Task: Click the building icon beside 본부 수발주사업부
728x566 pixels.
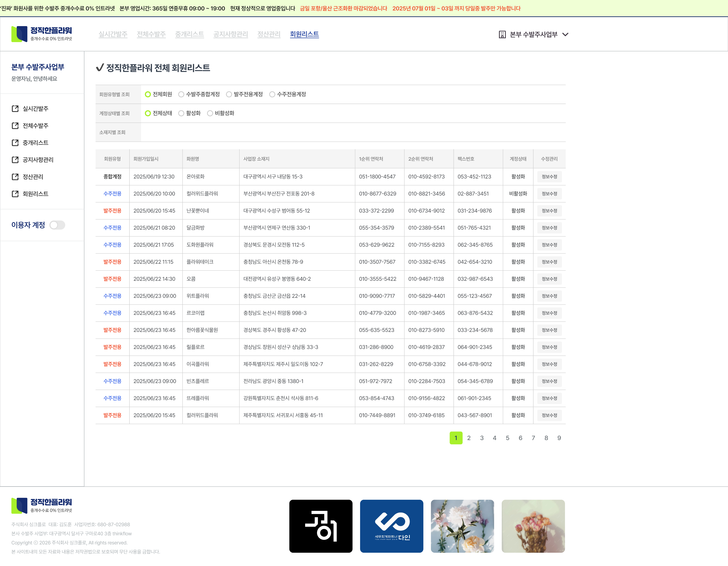Action: [x=502, y=34]
